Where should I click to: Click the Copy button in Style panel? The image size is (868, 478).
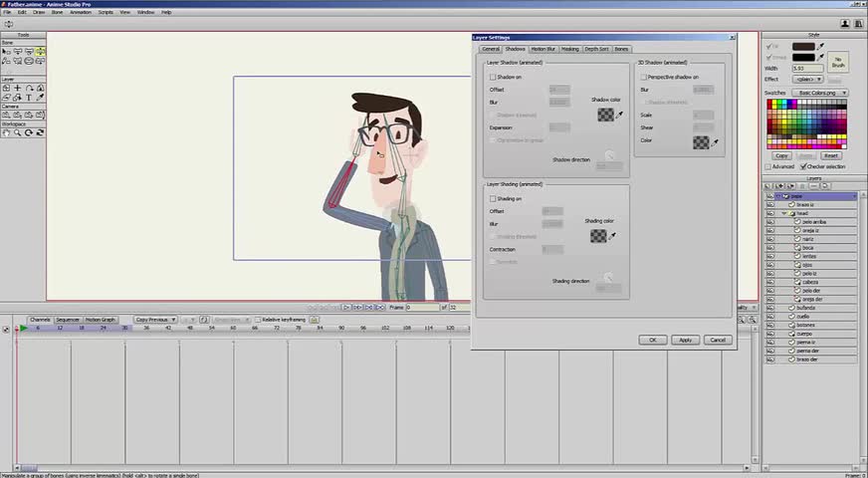click(781, 155)
